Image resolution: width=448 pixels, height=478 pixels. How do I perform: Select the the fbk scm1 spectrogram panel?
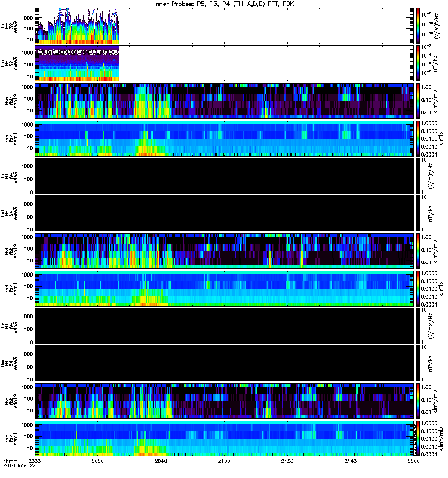(225, 439)
